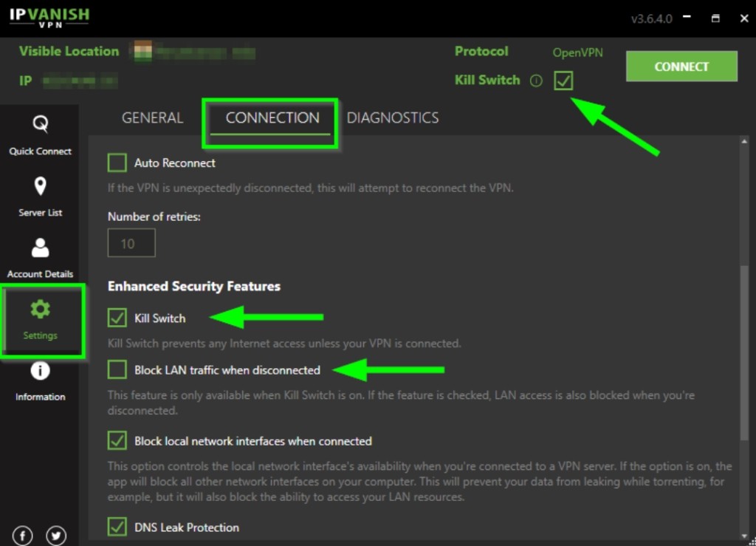Uncheck Kill Switch under Enhanced Security Features
This screenshot has height=546, width=756.
pos(117,318)
